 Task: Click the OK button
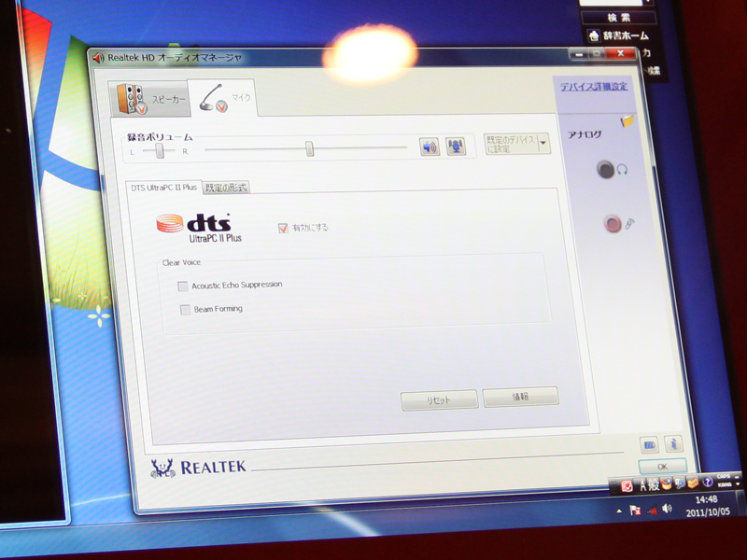(662, 466)
